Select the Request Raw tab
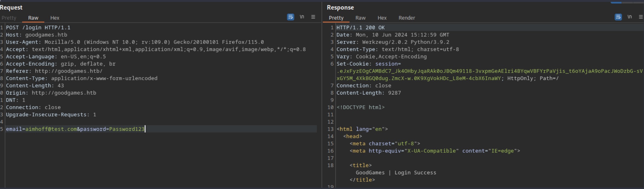 click(33, 18)
